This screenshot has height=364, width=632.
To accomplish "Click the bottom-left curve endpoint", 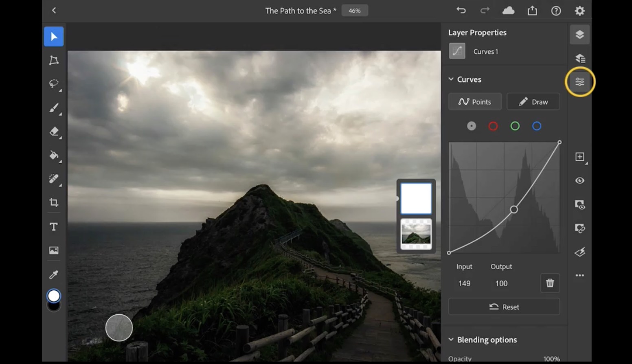I will pyautogui.click(x=449, y=253).
